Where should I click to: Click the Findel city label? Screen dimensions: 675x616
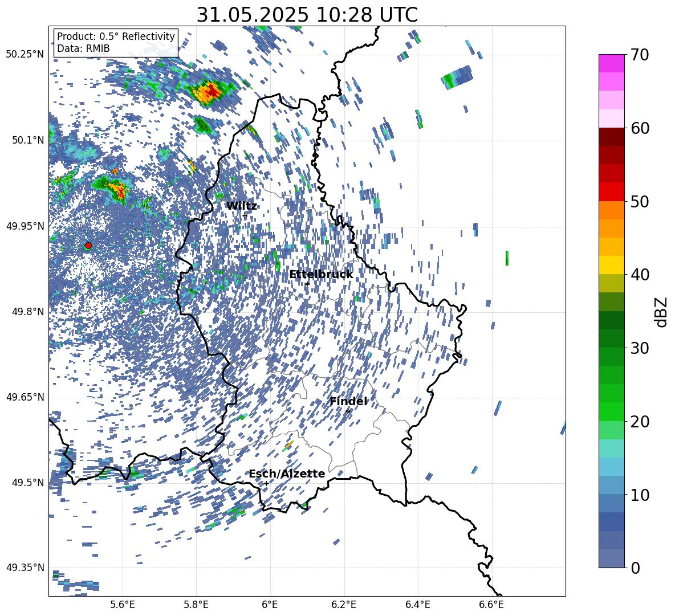click(349, 401)
